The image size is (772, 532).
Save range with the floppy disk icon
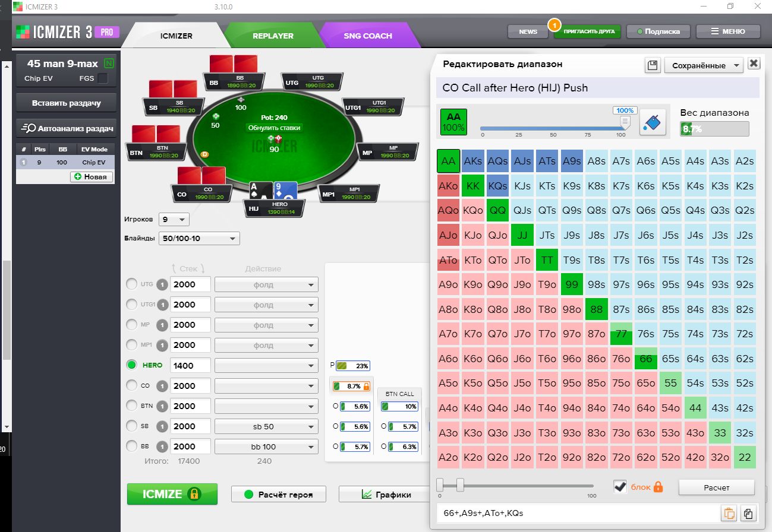point(652,65)
